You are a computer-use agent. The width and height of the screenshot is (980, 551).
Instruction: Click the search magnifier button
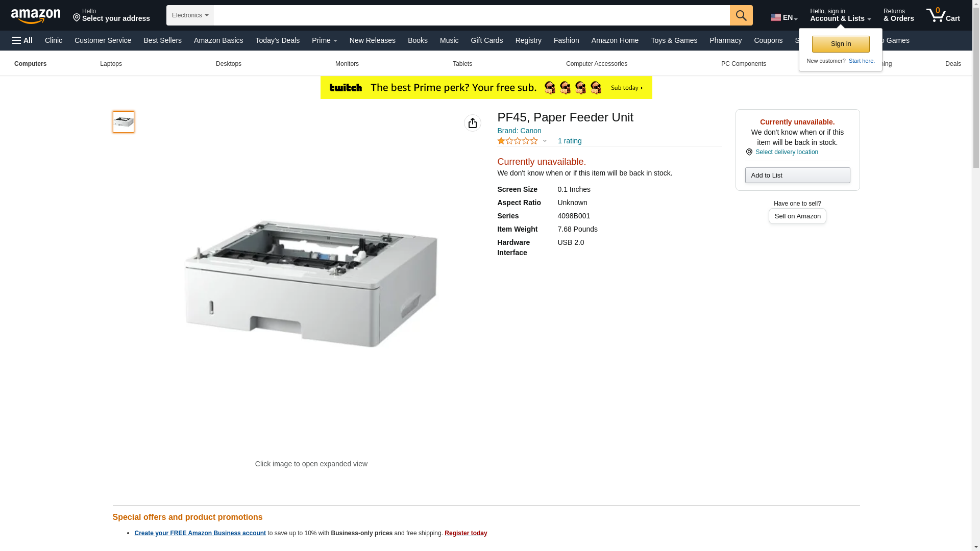[x=741, y=15]
